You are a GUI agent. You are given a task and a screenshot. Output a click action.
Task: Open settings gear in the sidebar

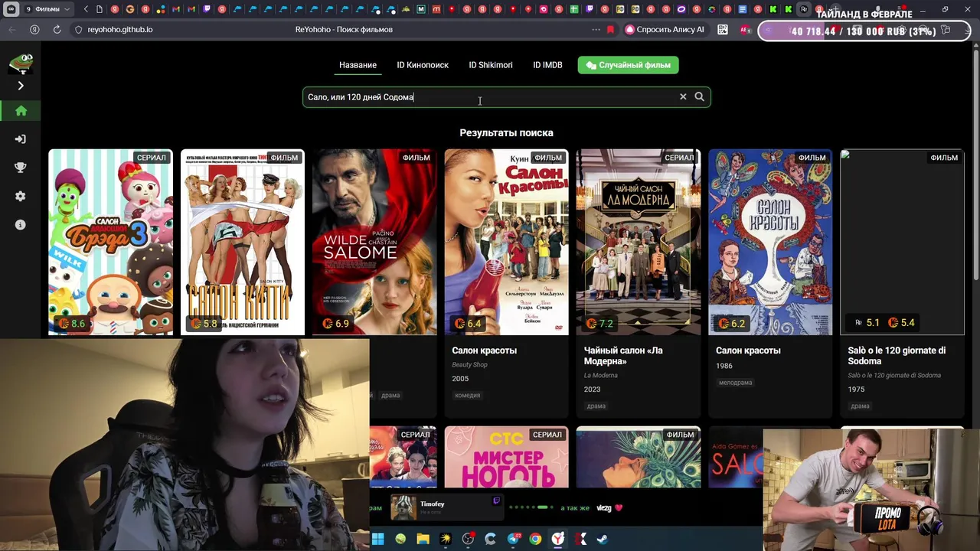point(21,196)
